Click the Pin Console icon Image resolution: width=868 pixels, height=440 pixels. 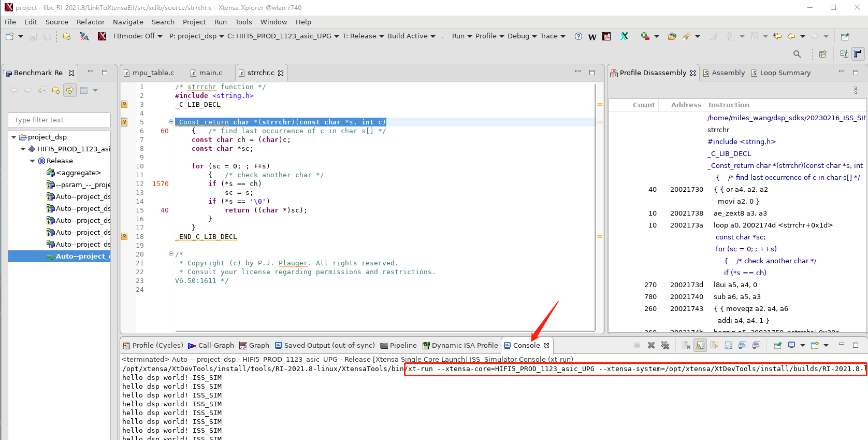click(x=777, y=345)
